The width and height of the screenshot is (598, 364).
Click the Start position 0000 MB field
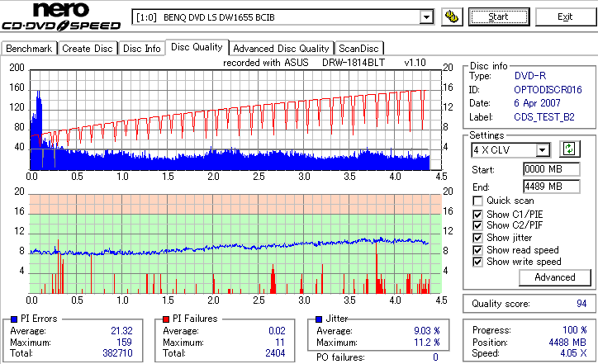click(552, 169)
